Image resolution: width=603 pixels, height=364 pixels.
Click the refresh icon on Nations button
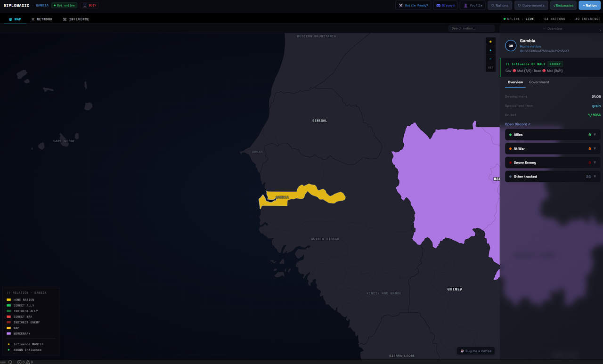tap(493, 6)
